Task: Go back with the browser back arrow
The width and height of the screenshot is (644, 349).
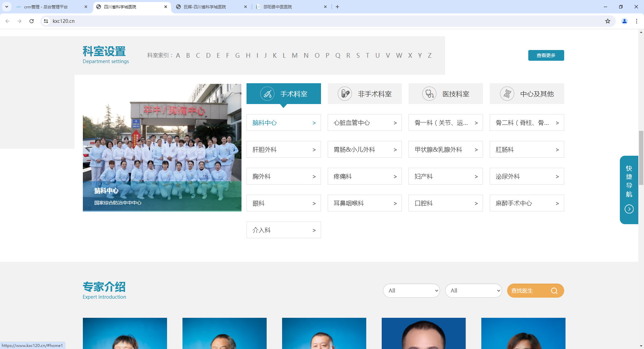Action: (x=7, y=21)
